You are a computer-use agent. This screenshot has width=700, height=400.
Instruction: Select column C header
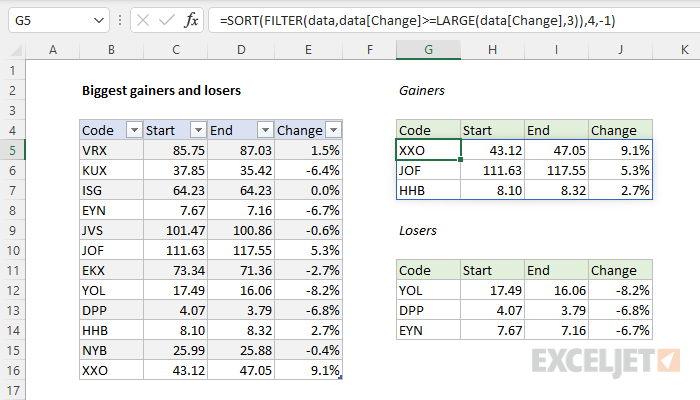pos(175,50)
